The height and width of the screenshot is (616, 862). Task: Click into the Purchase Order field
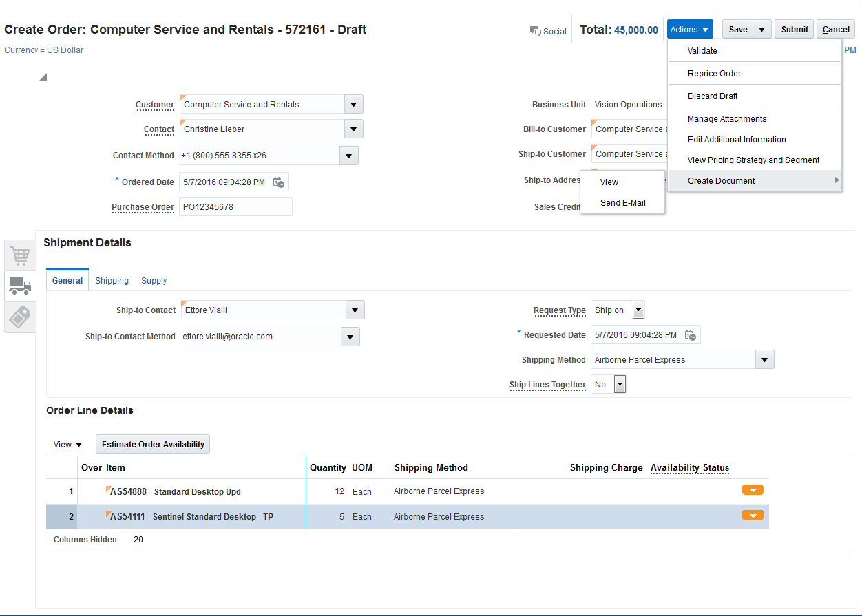tap(235, 206)
